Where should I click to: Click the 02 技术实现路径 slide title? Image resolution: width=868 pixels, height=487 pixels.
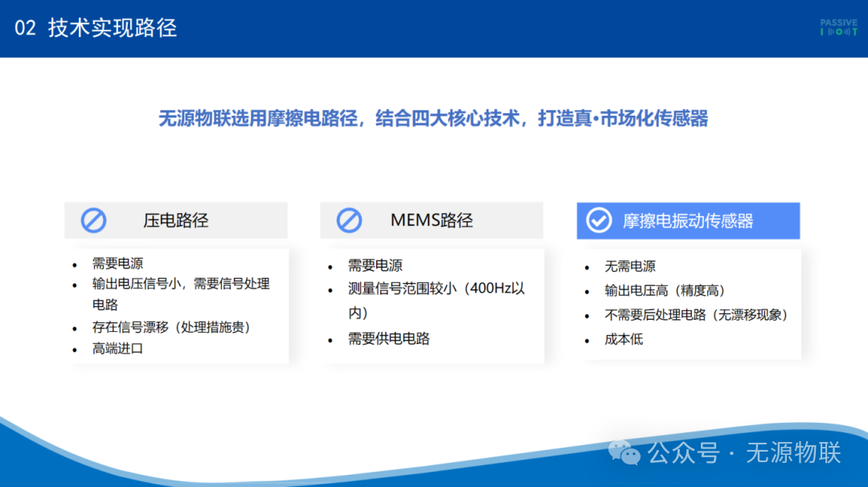tap(96, 27)
